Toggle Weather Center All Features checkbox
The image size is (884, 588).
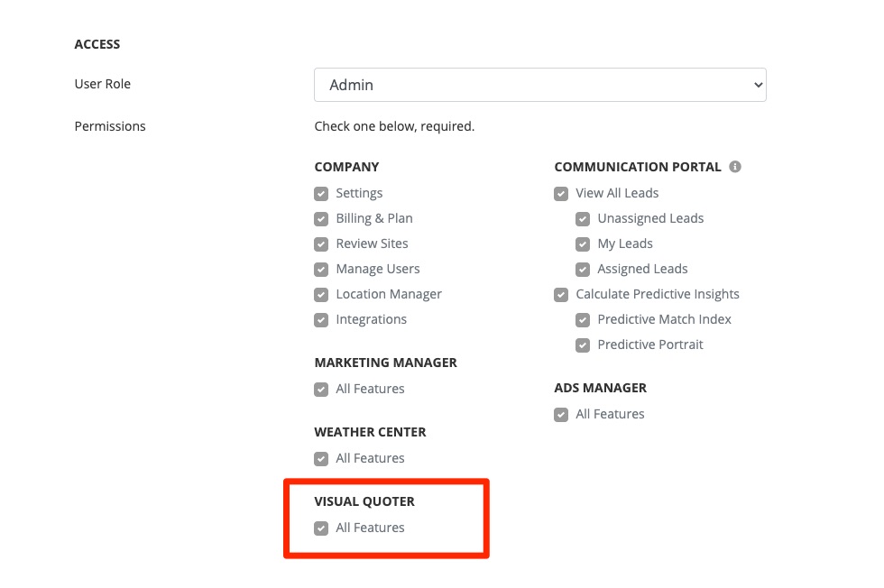click(x=321, y=459)
